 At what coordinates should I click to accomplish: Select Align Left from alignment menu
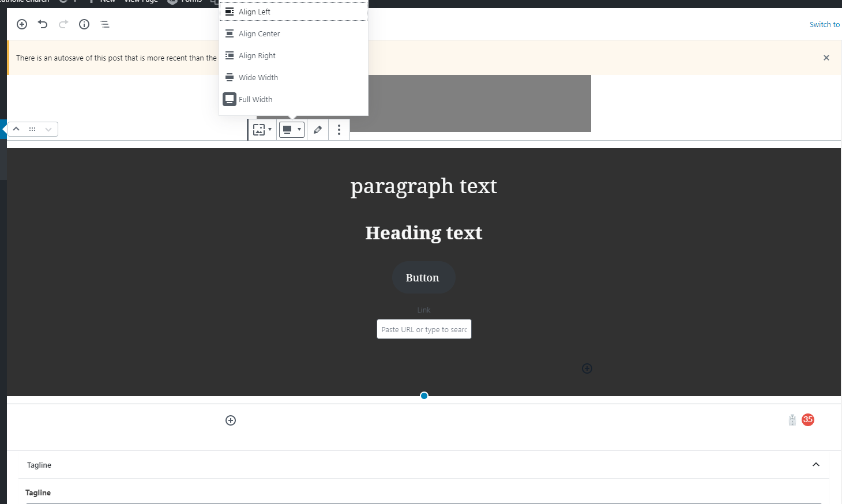pyautogui.click(x=254, y=12)
